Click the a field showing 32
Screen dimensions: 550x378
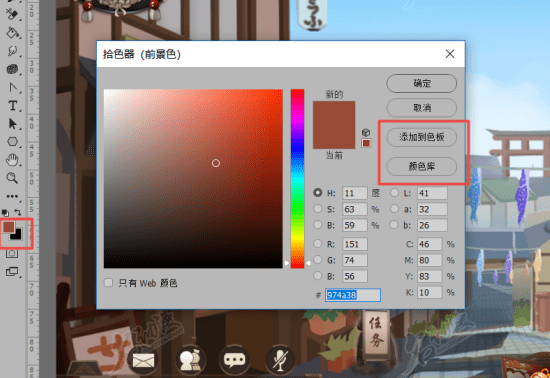point(432,209)
